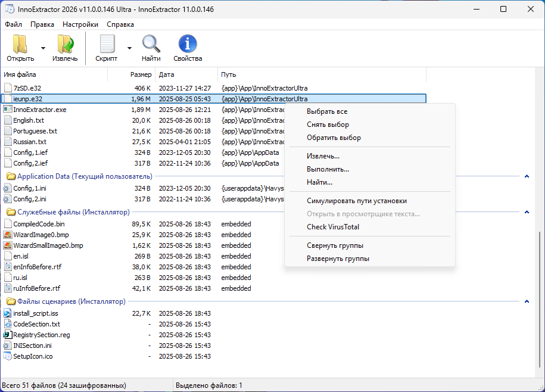
Task: Click 'Всего 51 файлов' status bar text
Action: pos(64,385)
